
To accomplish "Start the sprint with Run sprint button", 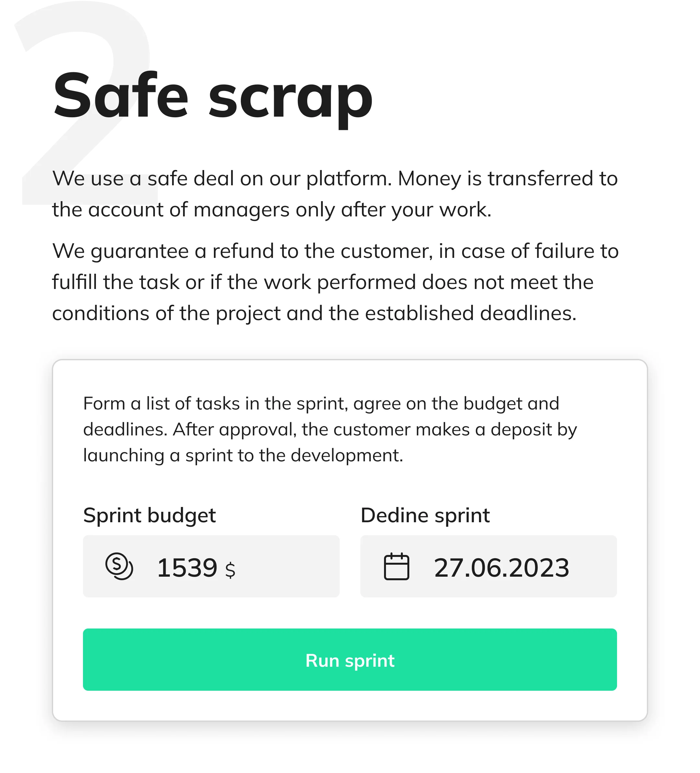I will click(350, 660).
